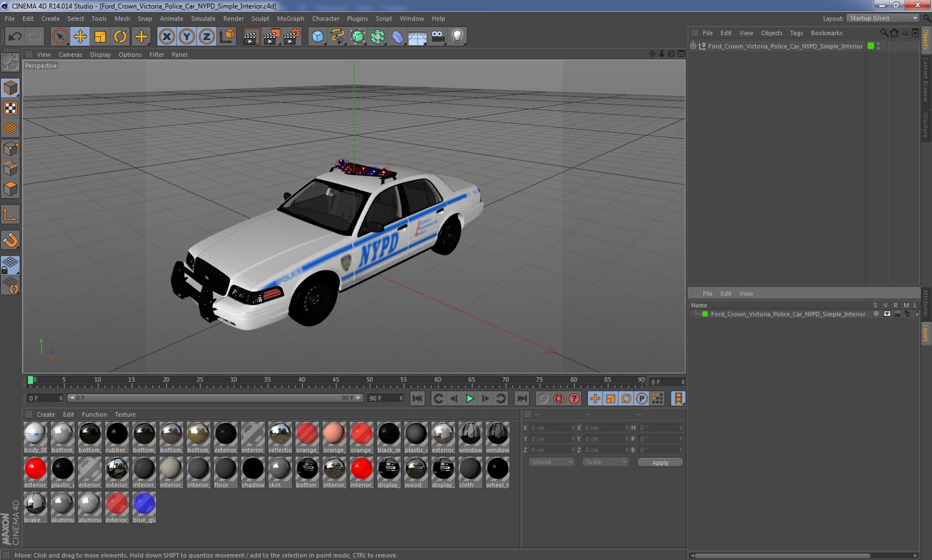Open the viewport Cameras menu

coord(70,54)
